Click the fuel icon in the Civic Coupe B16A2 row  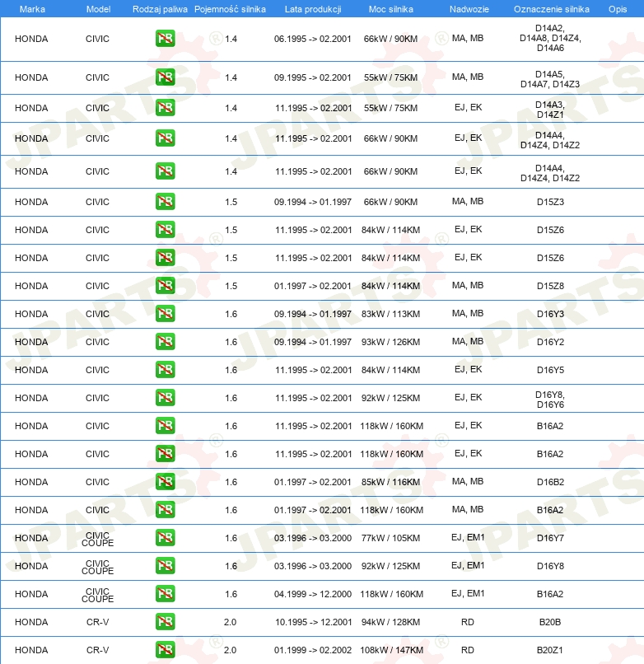click(x=166, y=594)
